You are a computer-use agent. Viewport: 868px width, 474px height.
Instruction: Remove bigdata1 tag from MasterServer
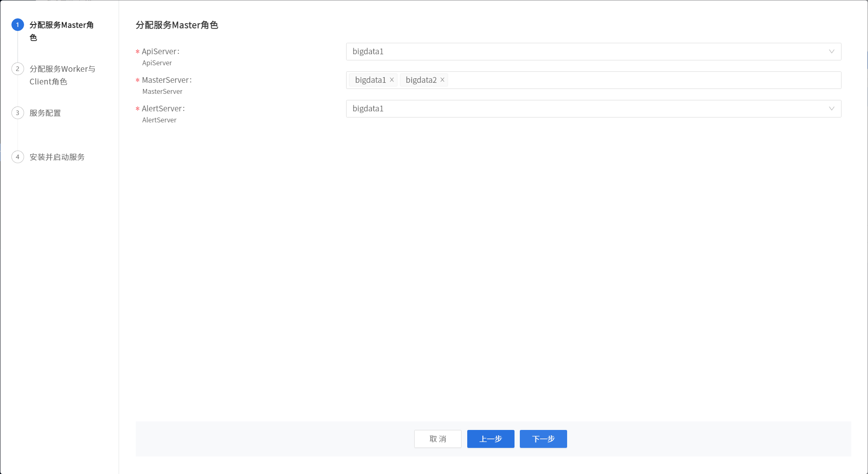pyautogui.click(x=392, y=80)
